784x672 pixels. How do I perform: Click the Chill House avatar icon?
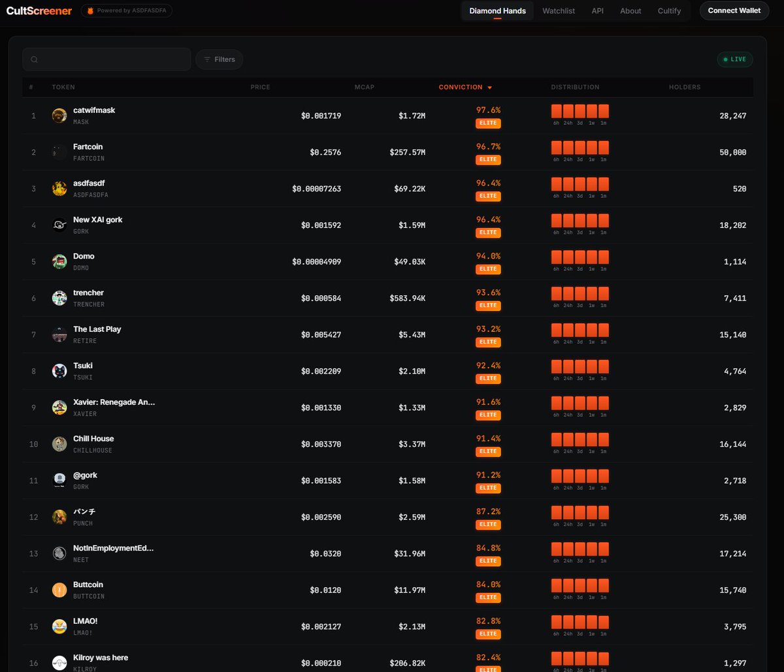click(59, 445)
